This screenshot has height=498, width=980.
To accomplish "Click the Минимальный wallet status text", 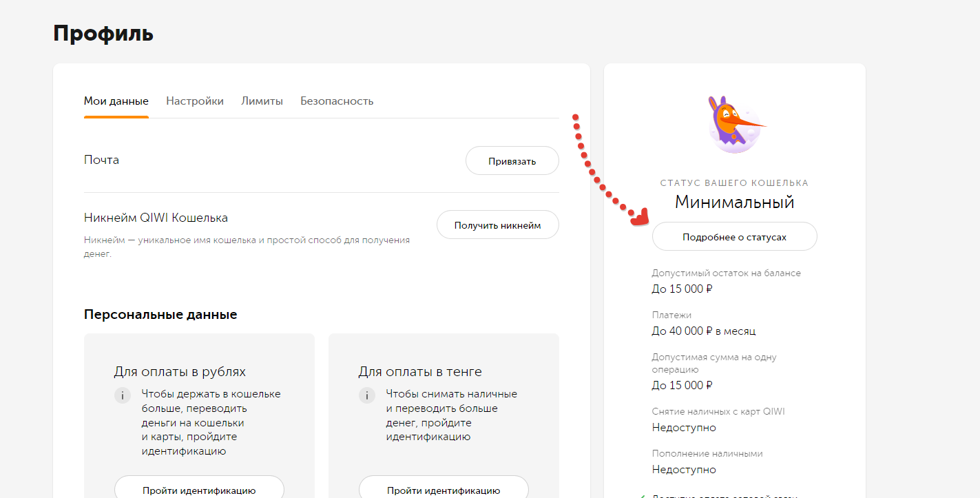I will pyautogui.click(x=735, y=203).
